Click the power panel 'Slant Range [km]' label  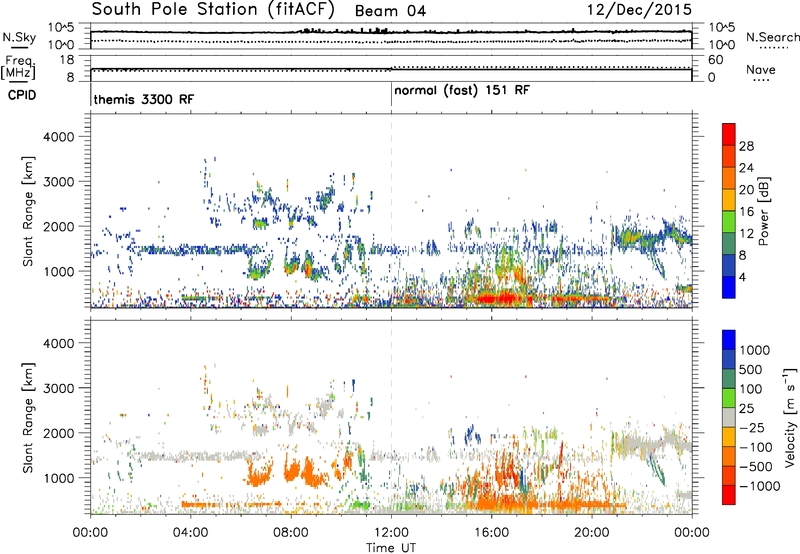click(x=28, y=211)
